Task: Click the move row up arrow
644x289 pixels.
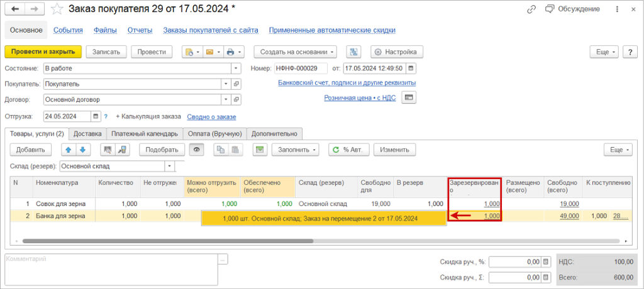Action: [x=69, y=150]
